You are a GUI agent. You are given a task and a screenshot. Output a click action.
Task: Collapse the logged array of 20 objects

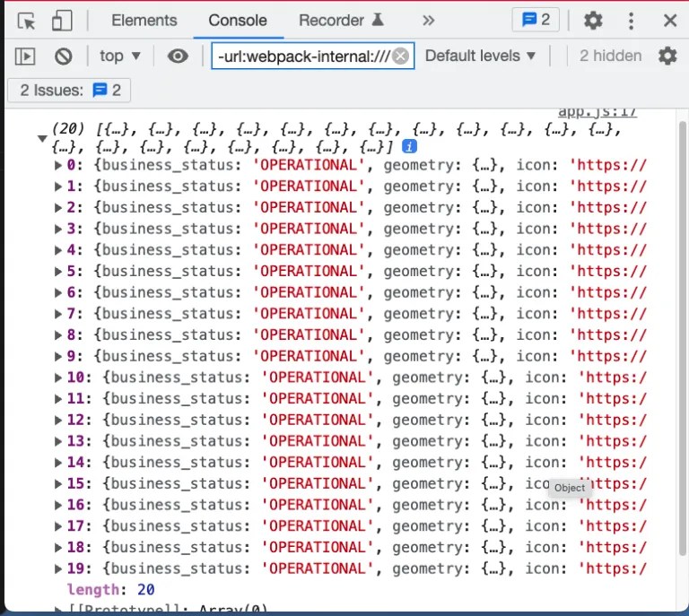coord(42,139)
